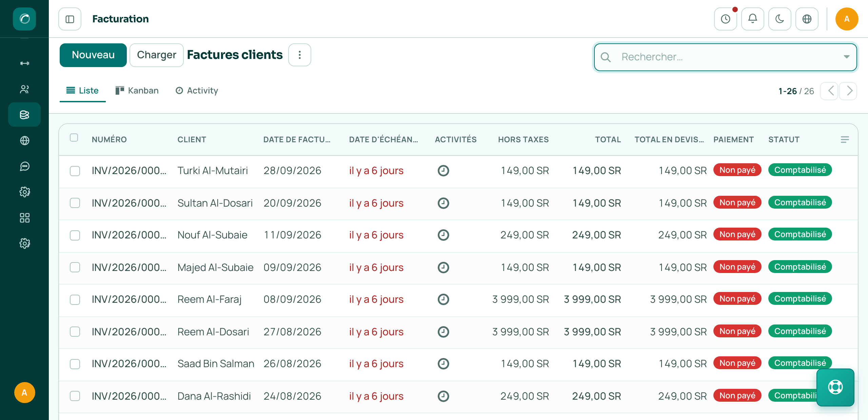Select the Majed Al-Subaie invoice checkbox
This screenshot has width=868, height=420.
coord(75,267)
